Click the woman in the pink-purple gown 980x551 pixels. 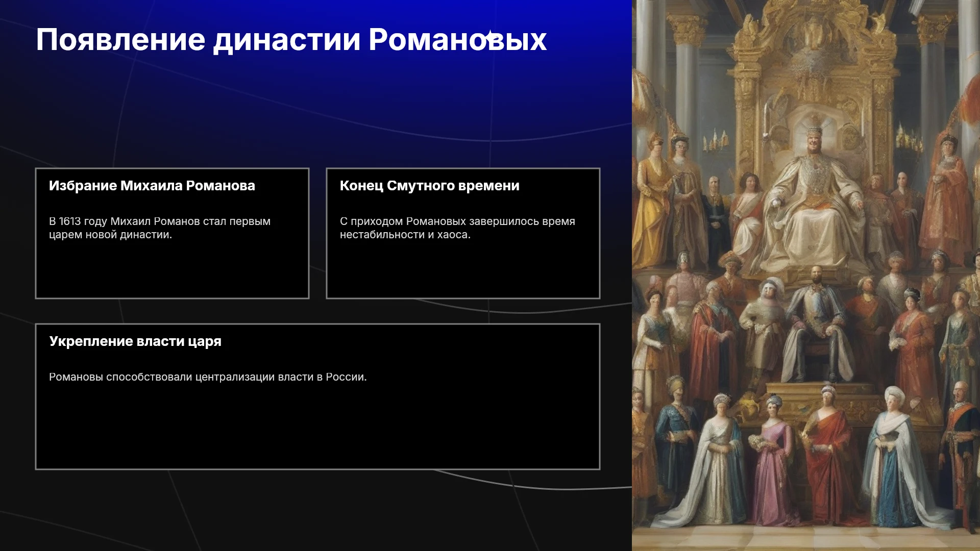[772, 459]
